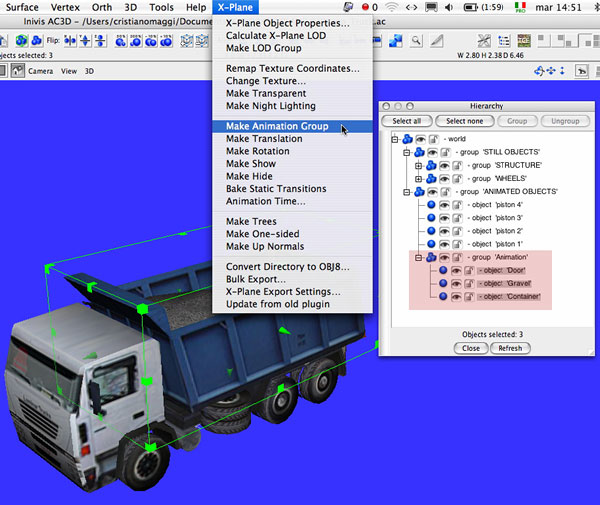Screen dimensions: 600x505
Task: Open X-Plane Object Properties menu item
Action: click(x=292, y=23)
